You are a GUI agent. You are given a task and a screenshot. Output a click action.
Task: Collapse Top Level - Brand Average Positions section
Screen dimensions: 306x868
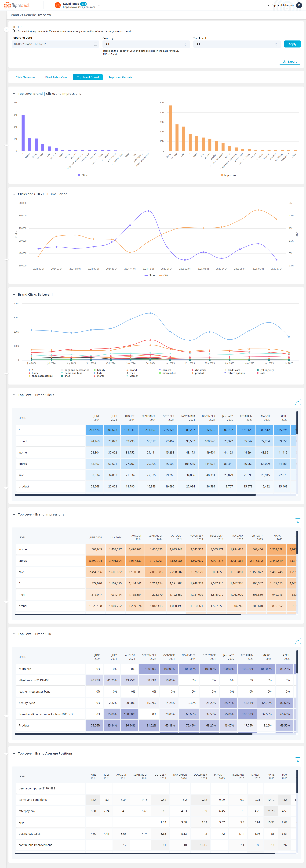click(14, 753)
